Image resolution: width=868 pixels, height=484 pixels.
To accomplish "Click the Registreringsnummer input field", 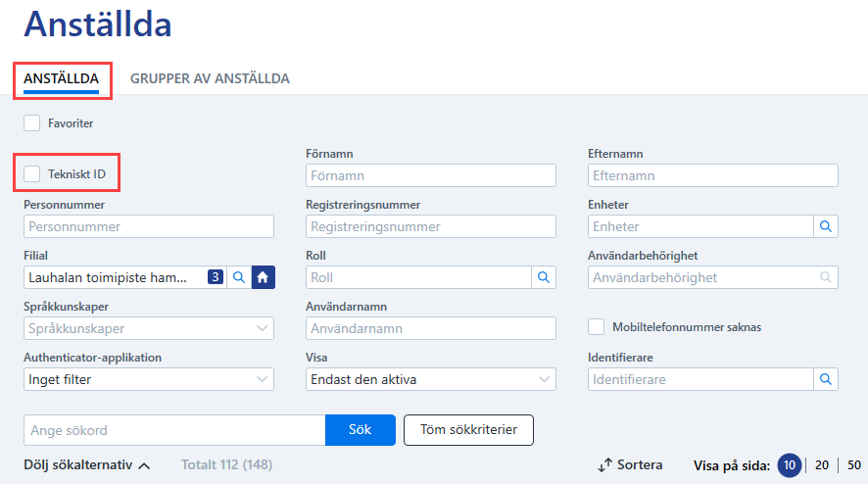I will (431, 226).
